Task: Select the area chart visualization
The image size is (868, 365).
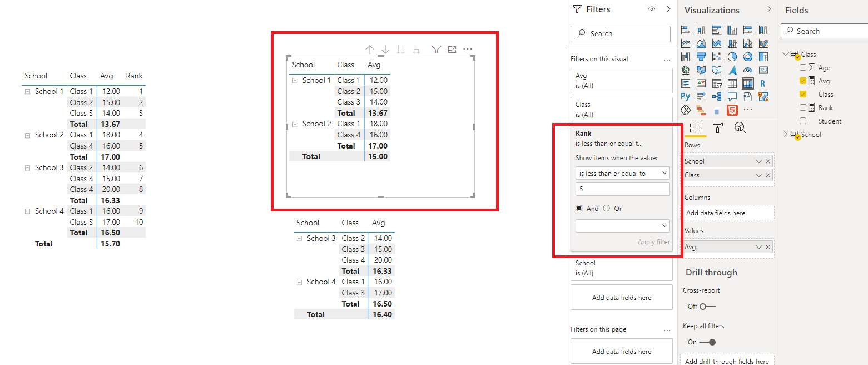Action: pyautogui.click(x=701, y=43)
